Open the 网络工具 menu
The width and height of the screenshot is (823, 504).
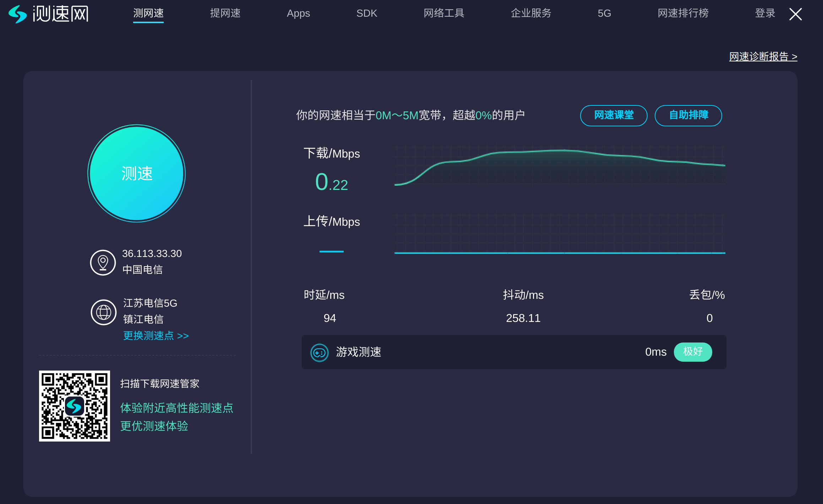pyautogui.click(x=444, y=13)
